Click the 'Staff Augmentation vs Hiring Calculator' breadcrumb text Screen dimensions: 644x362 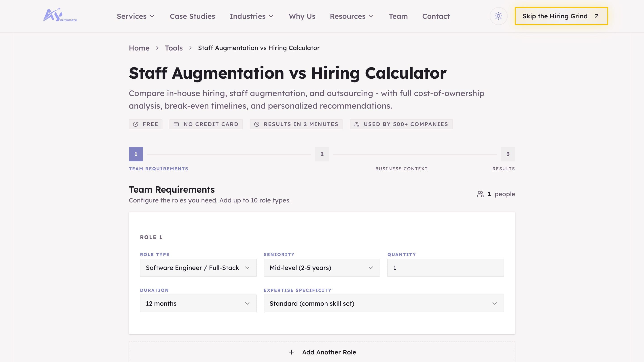click(x=258, y=48)
